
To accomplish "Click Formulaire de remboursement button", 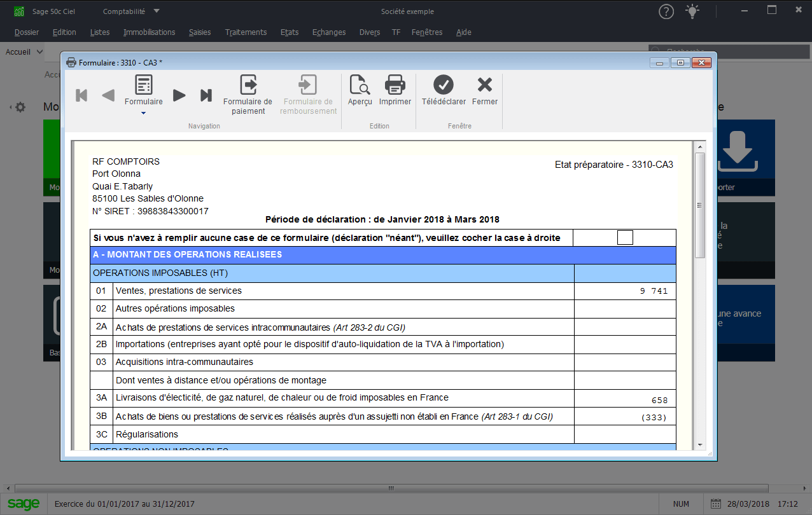I will [x=309, y=95].
